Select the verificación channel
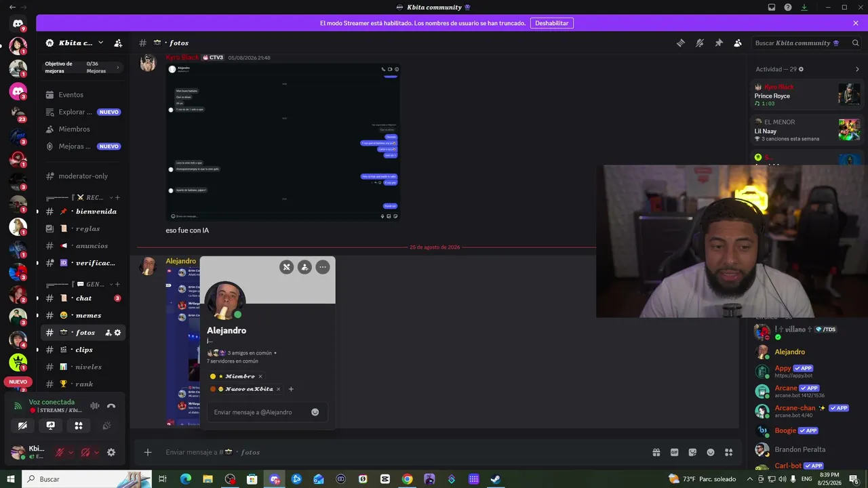The width and height of the screenshot is (868, 488). click(x=83, y=263)
